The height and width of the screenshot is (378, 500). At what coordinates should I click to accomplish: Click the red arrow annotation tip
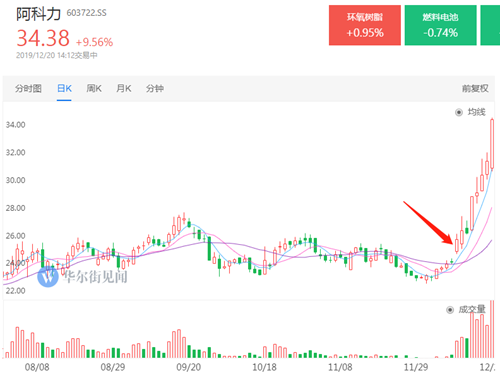pyautogui.click(x=451, y=242)
